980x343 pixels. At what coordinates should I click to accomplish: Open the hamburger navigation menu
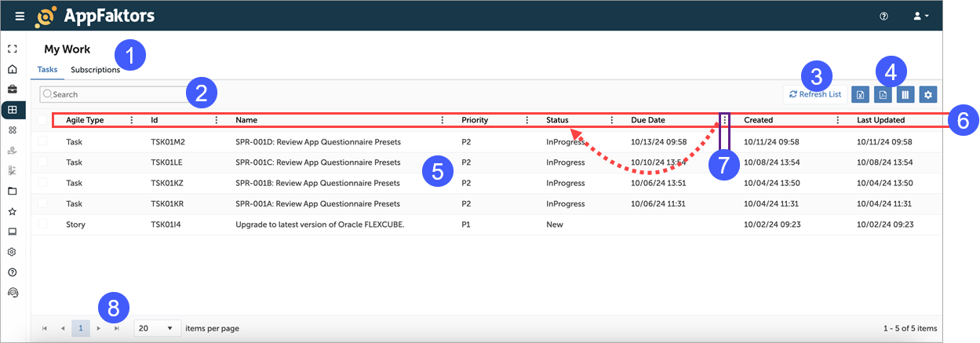[x=20, y=16]
